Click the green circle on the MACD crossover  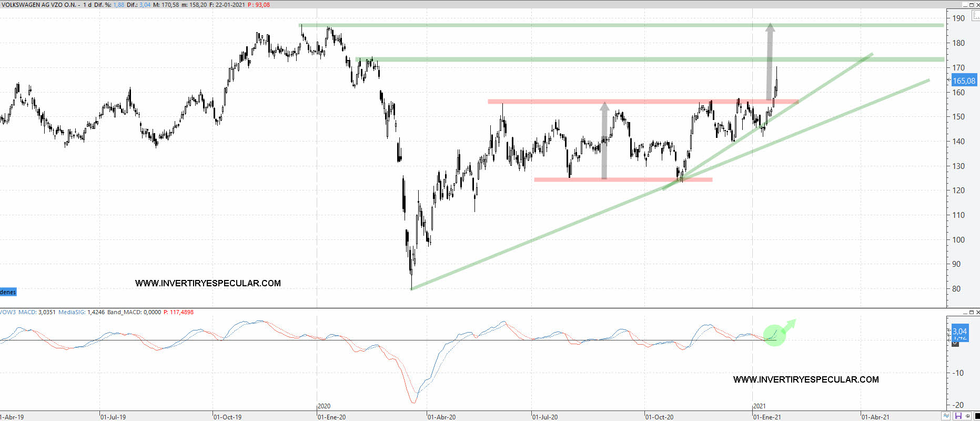coord(774,335)
